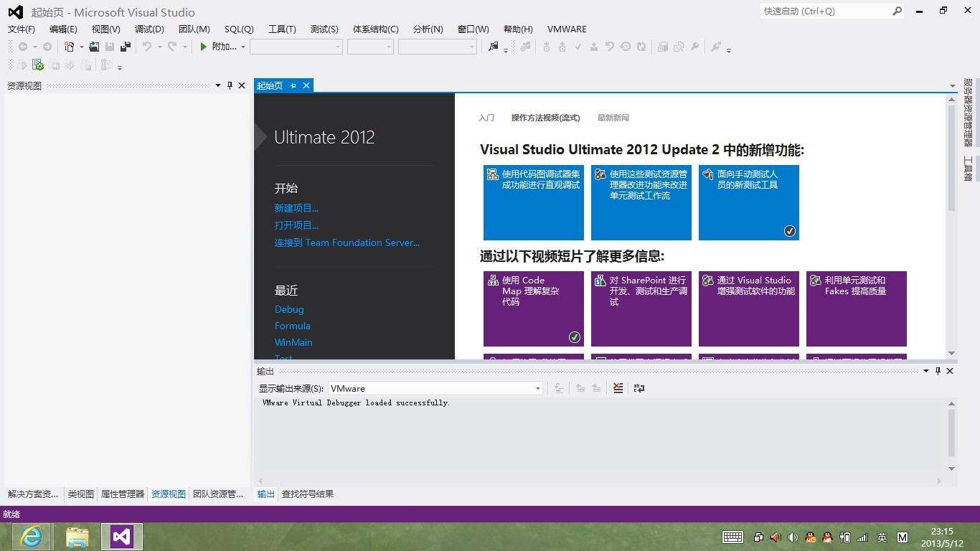Switch to Find Symbol Results (查找符号结果) tab
Image resolution: width=980 pixels, height=551 pixels.
(308, 494)
